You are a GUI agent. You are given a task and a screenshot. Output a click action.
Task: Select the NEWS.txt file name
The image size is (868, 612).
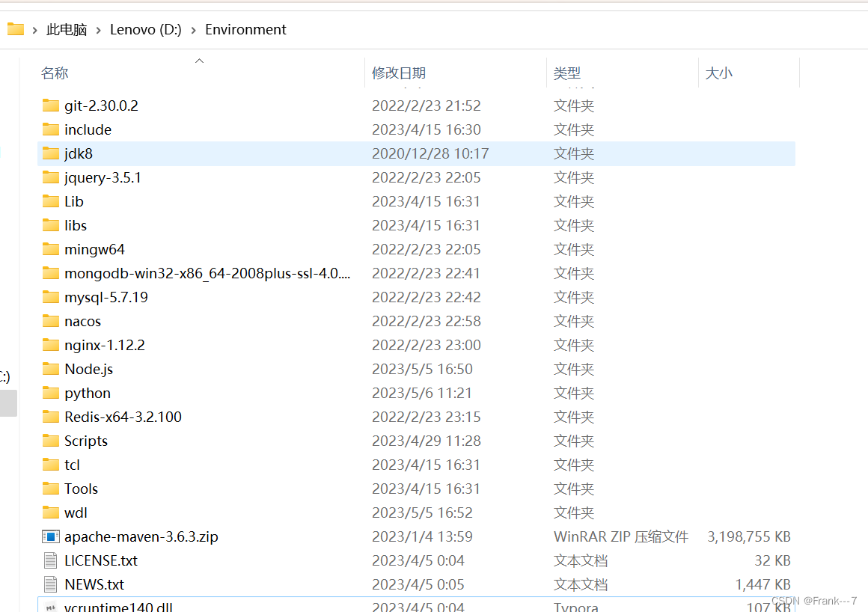click(x=94, y=584)
